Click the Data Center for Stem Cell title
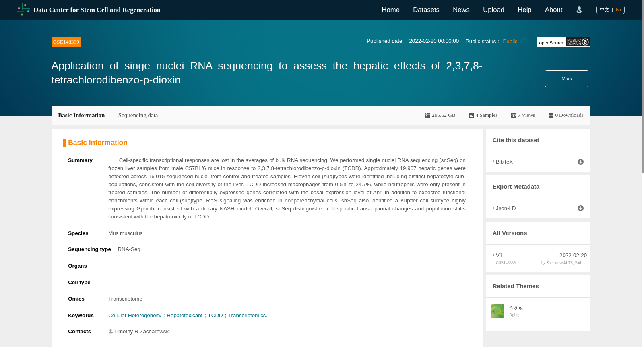This screenshot has width=644, height=347. 97,10
